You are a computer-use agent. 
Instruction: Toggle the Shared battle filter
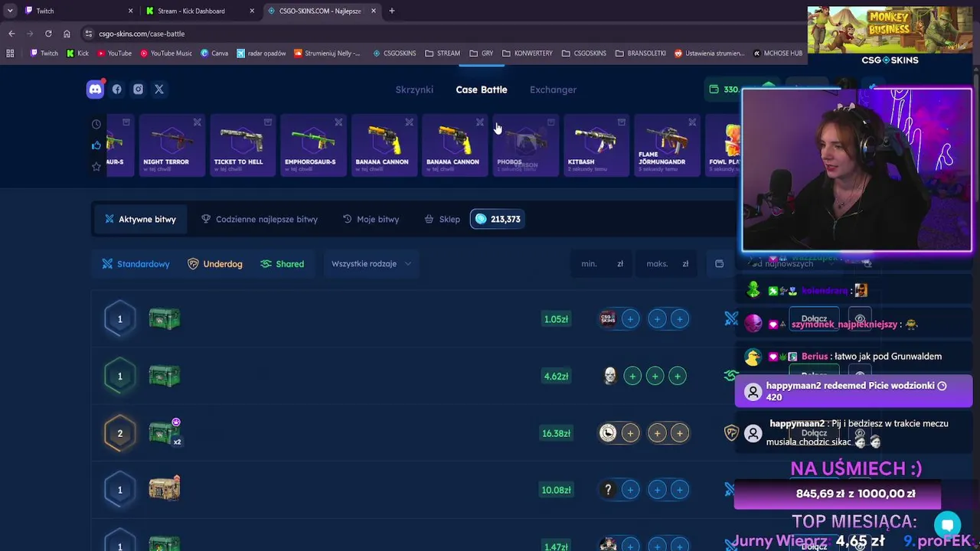click(282, 264)
